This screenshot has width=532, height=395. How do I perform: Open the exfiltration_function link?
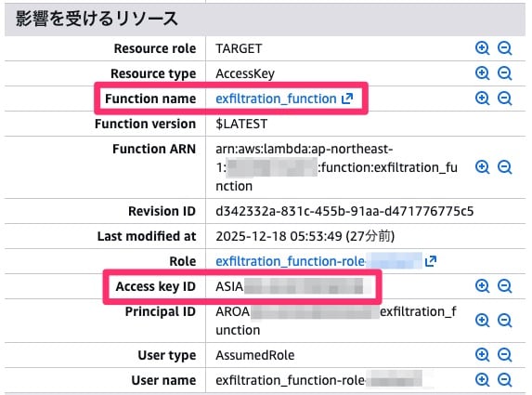[x=276, y=99]
